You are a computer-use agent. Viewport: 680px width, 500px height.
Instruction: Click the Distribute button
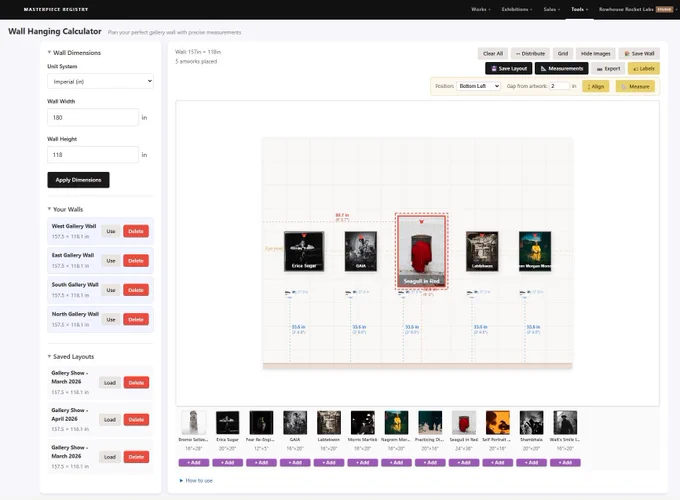click(x=530, y=53)
